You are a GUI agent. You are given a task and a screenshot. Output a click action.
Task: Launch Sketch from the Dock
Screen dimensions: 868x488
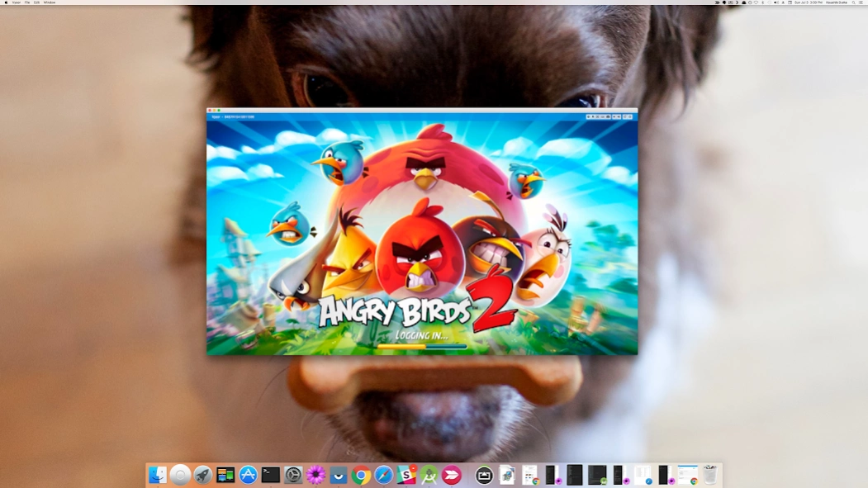point(406,475)
